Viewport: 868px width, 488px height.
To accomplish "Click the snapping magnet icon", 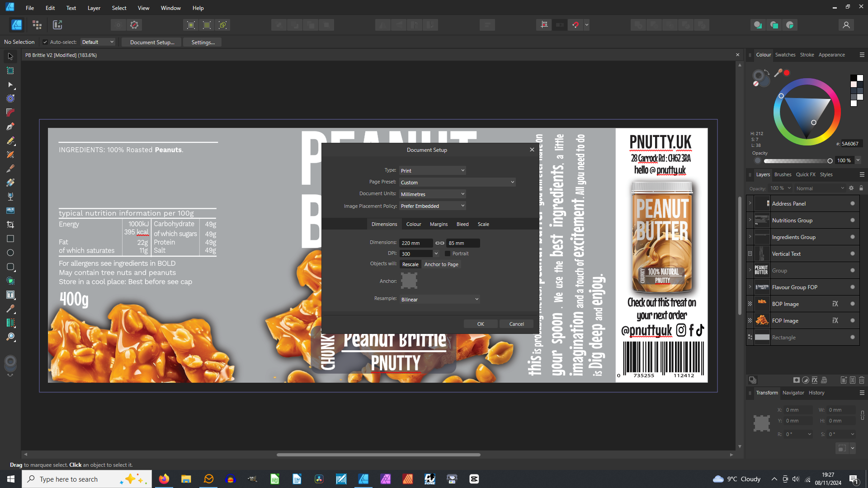I will pyautogui.click(x=575, y=25).
